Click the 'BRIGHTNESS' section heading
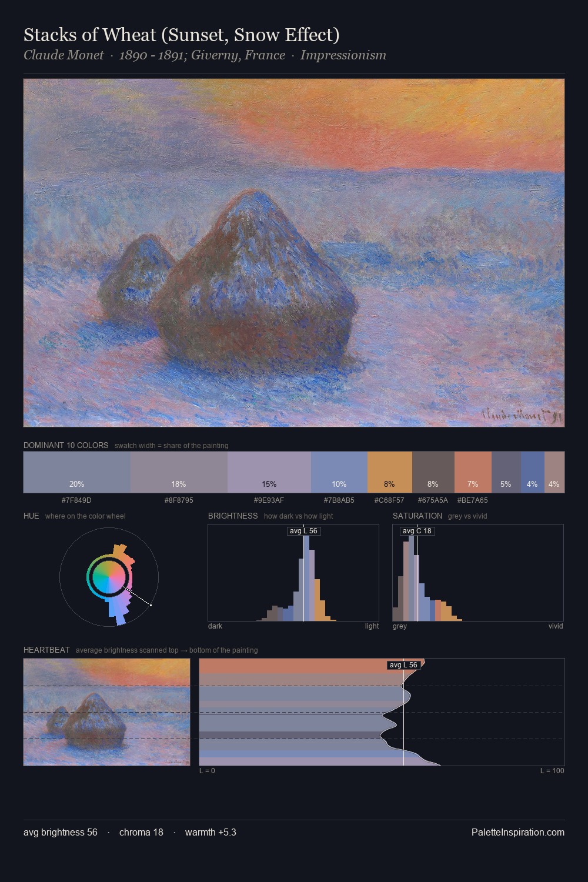 click(x=233, y=516)
